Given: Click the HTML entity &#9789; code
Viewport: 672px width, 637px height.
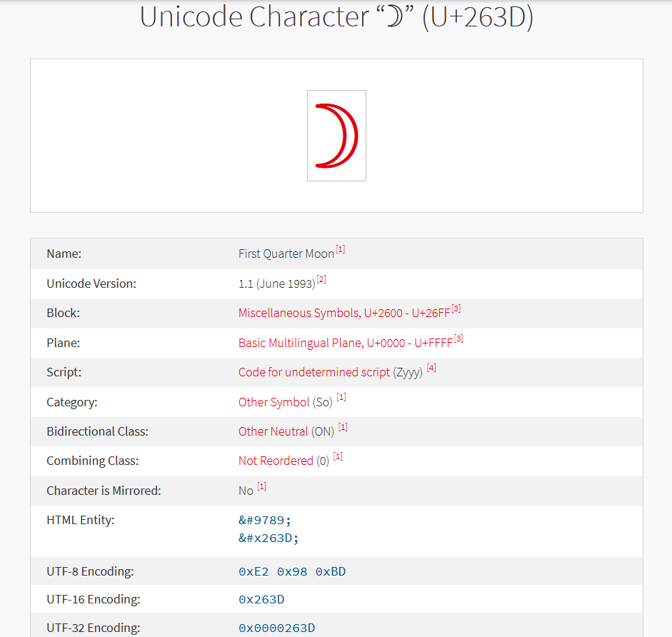Looking at the screenshot, I should click(265, 521).
